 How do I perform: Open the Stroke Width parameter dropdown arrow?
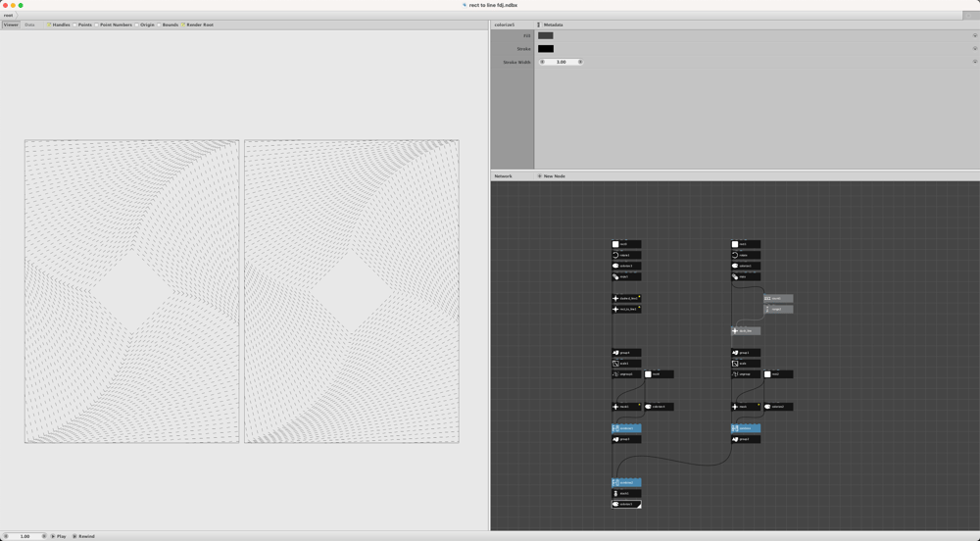click(x=974, y=62)
